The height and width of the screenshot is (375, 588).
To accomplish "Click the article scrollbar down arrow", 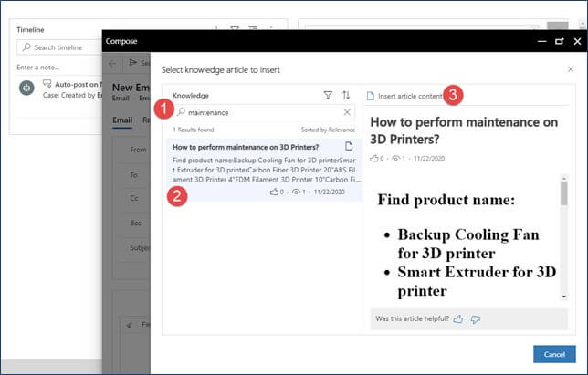I will click(x=564, y=297).
